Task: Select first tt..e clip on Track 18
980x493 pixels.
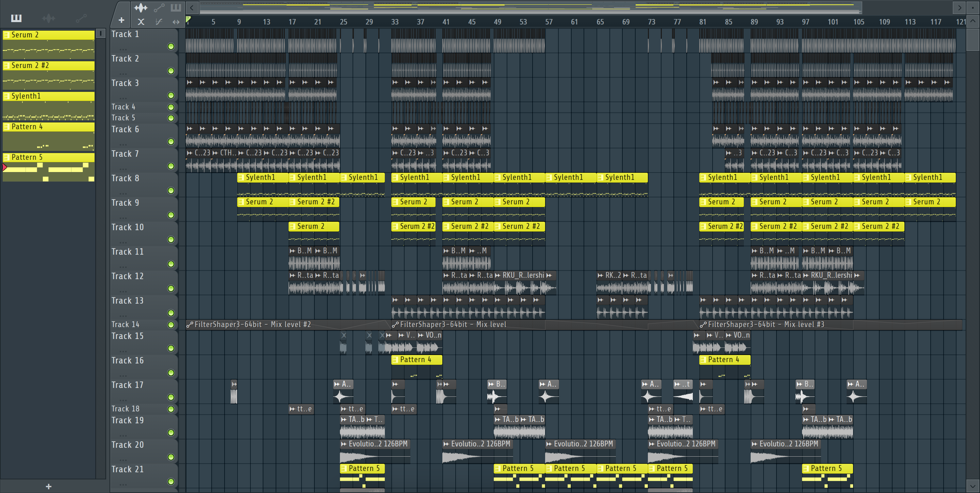Action: point(301,409)
